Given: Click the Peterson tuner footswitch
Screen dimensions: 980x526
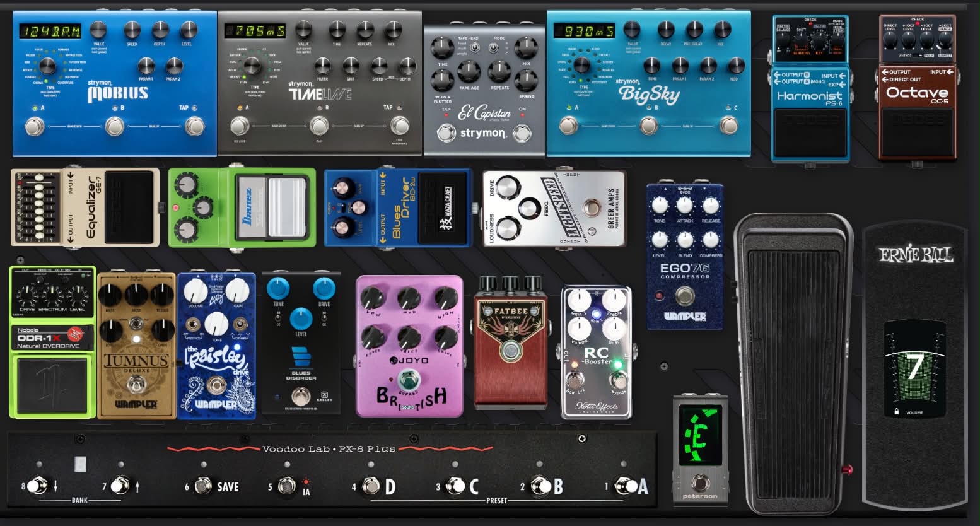Looking at the screenshot, I should [700, 482].
